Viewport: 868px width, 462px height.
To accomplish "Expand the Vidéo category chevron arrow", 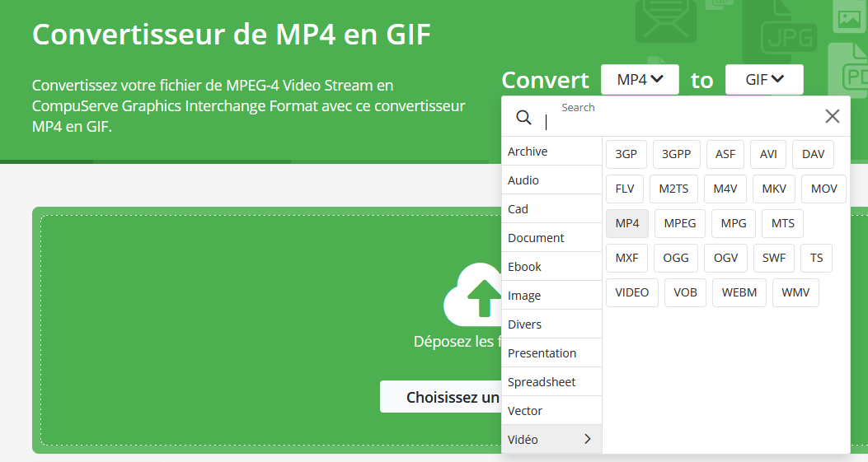I will click(x=587, y=439).
